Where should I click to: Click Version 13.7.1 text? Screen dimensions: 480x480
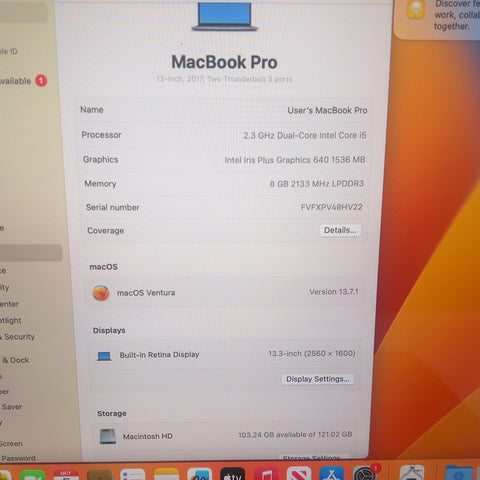click(334, 292)
